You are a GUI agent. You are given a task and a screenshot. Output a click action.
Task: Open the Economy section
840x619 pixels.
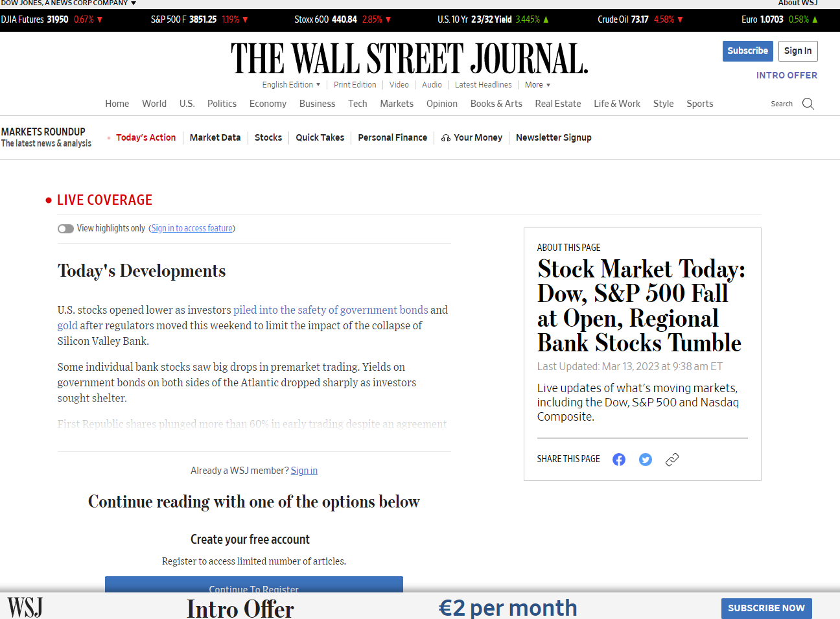(268, 104)
